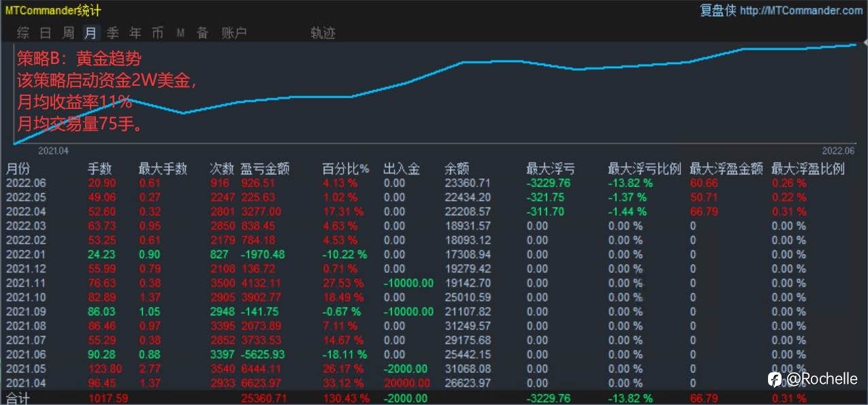This screenshot has width=868, height=405.
Task: Click the -1970.48 profit-loss cell
Action: (x=263, y=255)
